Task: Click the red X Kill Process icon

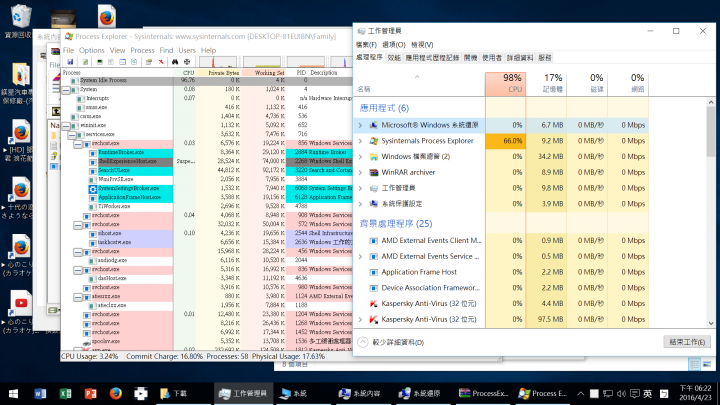Action: 161,62
